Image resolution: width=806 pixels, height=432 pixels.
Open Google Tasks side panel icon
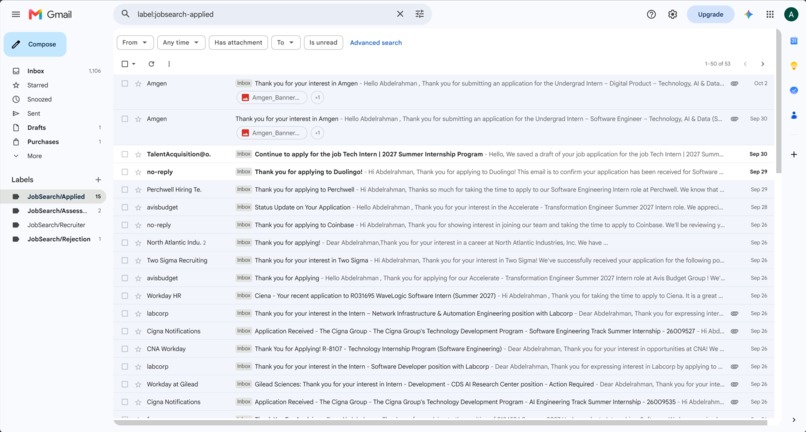click(x=794, y=91)
